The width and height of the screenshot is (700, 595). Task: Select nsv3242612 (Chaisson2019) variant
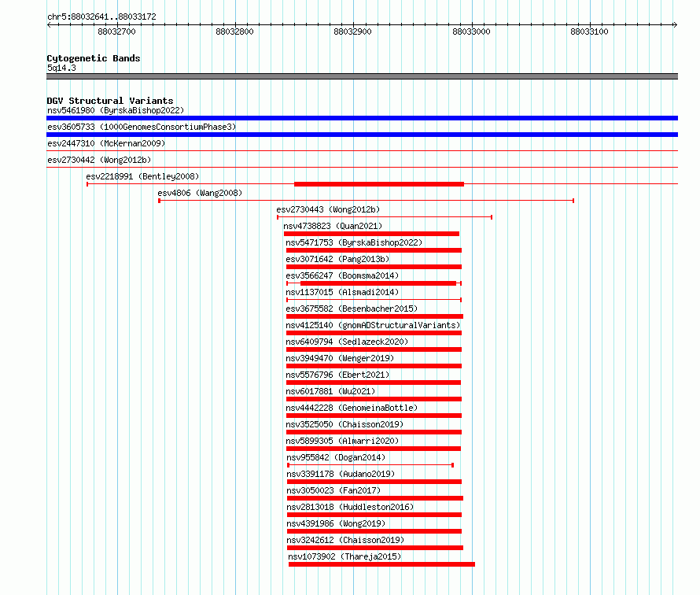tap(345, 540)
